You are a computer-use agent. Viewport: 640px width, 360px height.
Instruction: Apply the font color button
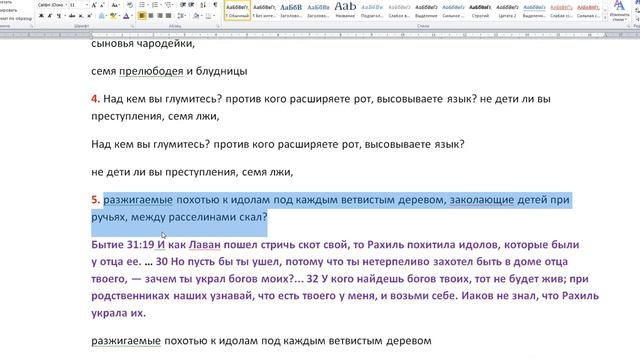pos(126,16)
